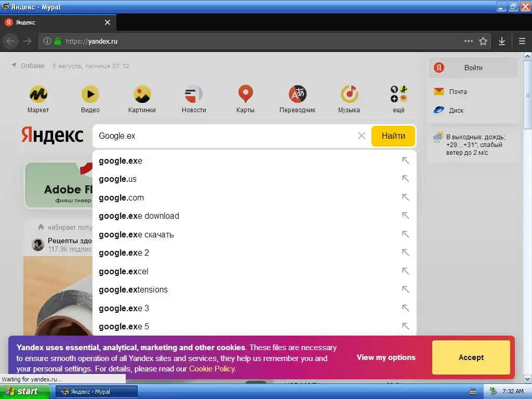Fill query using arrow beside google.exe
The image size is (532, 399).
click(405, 160)
